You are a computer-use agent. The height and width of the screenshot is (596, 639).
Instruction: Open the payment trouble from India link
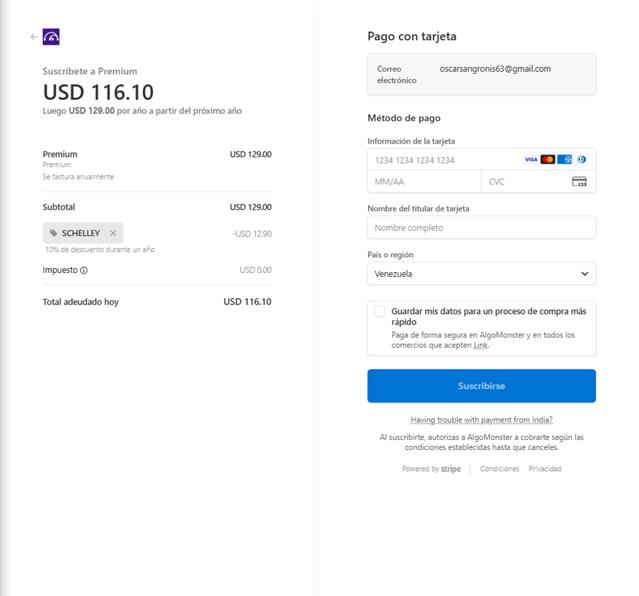click(481, 420)
